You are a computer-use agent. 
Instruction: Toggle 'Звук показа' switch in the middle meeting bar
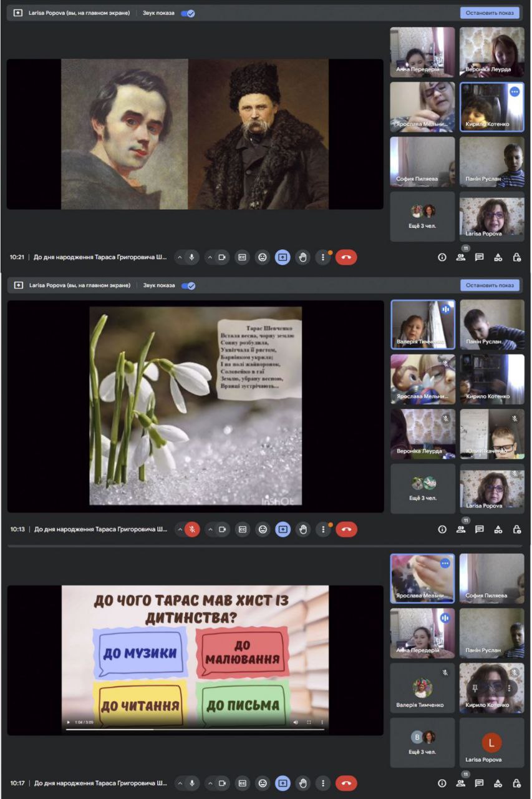(x=188, y=285)
